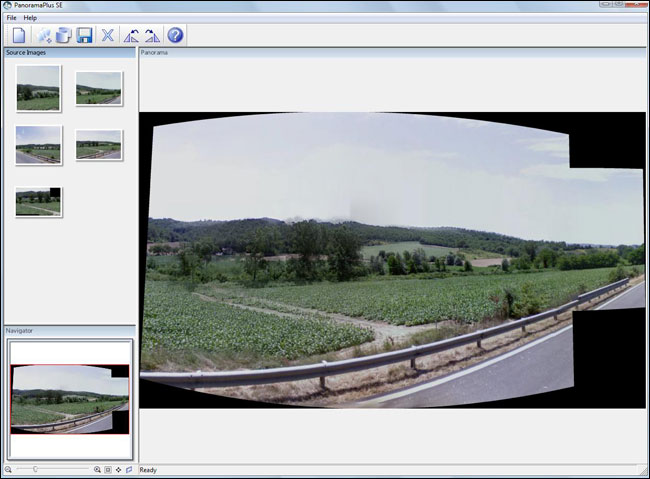Image resolution: width=650 pixels, height=479 pixels.
Task: Click the zoom in magnifier icon
Action: 97,470
